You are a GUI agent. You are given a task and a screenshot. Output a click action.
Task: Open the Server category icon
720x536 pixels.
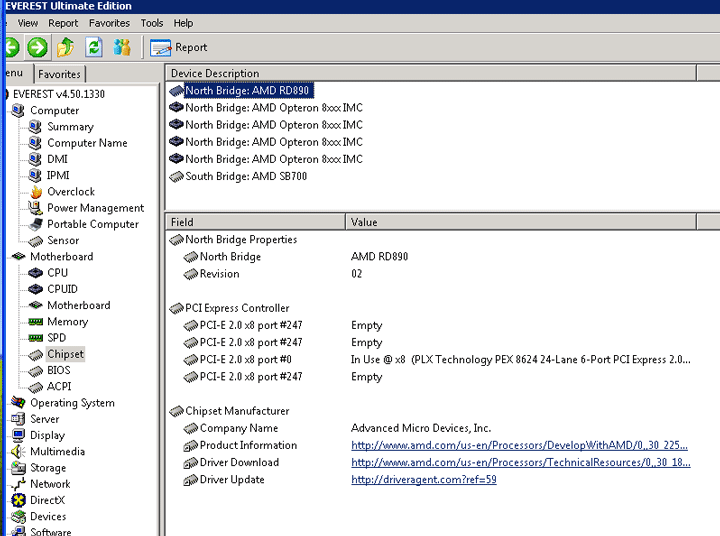[x=18, y=418]
